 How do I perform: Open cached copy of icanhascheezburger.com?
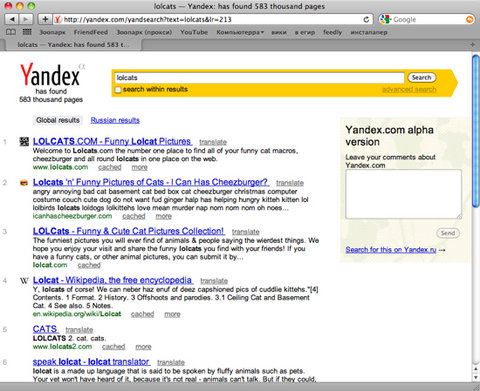134,216
